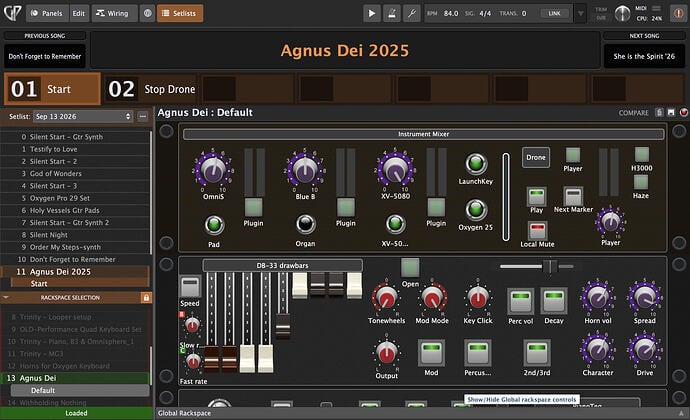Image resolution: width=690 pixels, height=420 pixels.
Task: Adjust the master trim knob
Action: point(622,14)
